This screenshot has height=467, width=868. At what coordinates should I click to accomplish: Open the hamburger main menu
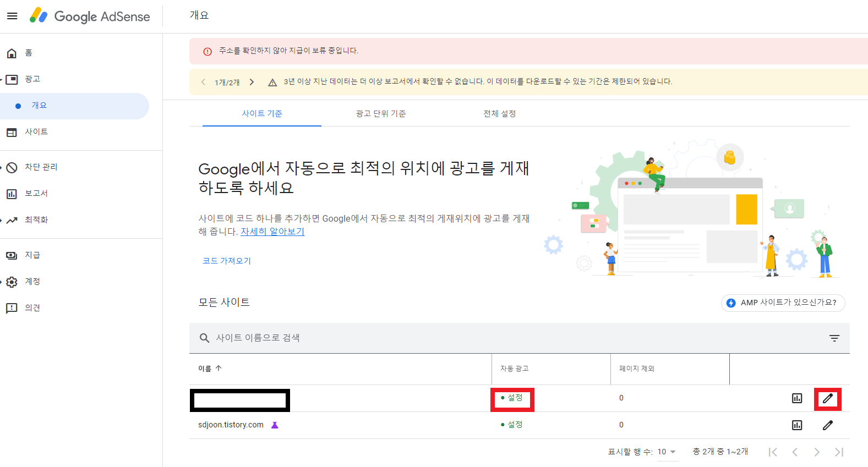click(12, 16)
